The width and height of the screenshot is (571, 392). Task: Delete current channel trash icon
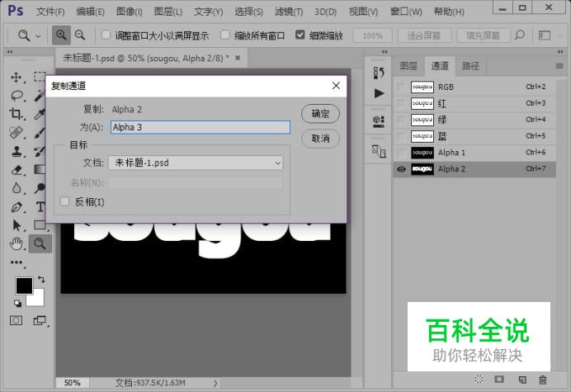tap(543, 380)
